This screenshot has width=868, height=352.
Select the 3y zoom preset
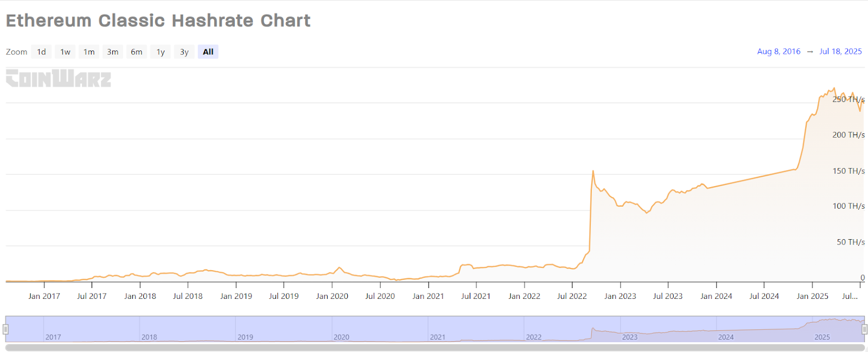pyautogui.click(x=183, y=52)
